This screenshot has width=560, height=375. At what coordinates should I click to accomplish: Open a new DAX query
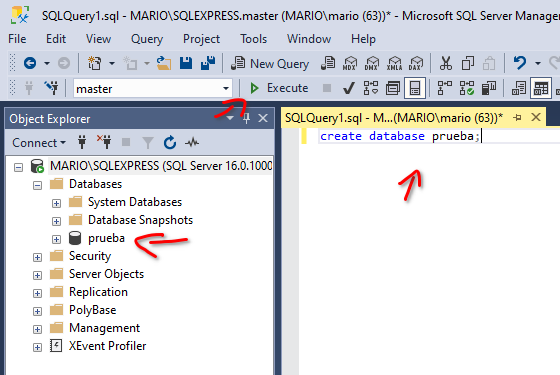pyautogui.click(x=416, y=63)
